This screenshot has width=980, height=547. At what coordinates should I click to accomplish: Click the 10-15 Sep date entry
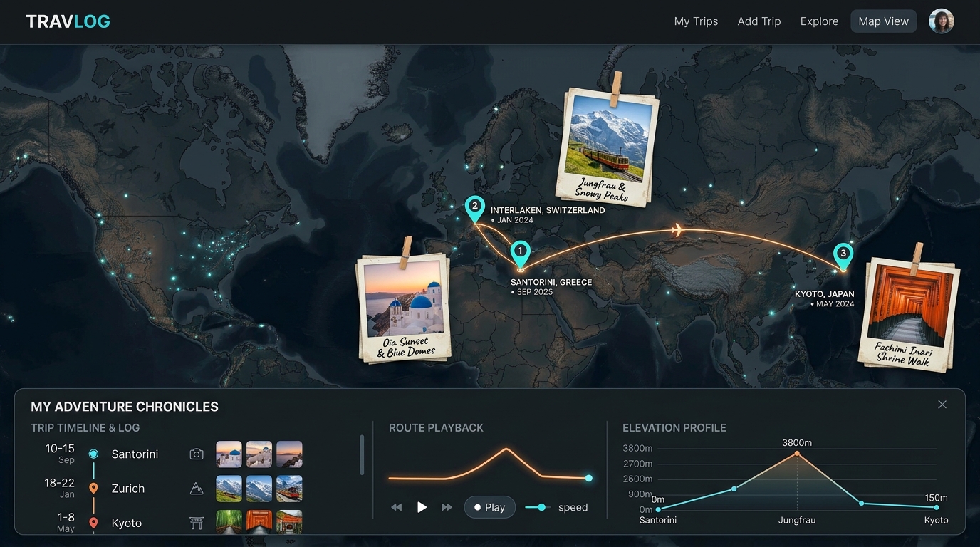click(61, 453)
